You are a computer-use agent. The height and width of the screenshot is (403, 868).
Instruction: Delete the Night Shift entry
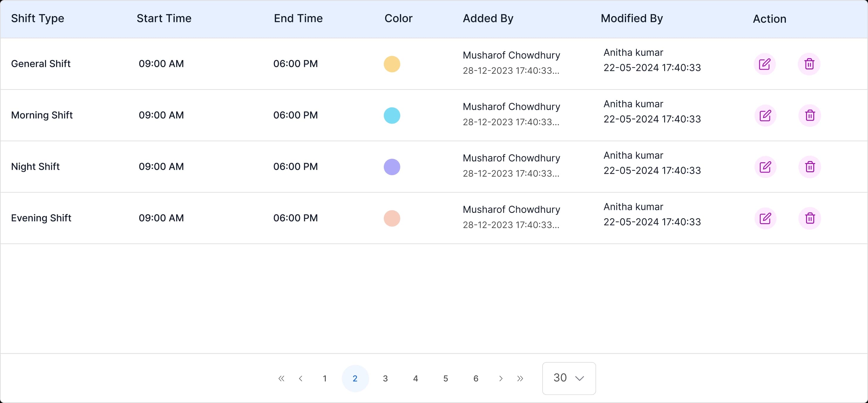pyautogui.click(x=810, y=167)
